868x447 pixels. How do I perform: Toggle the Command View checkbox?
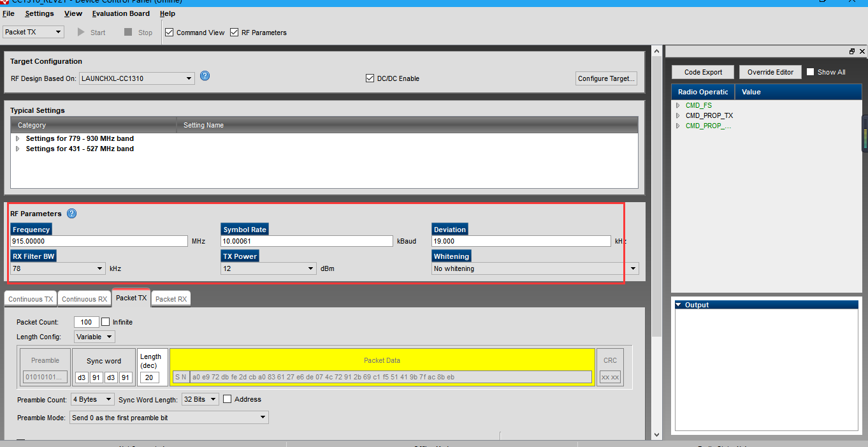(x=170, y=33)
